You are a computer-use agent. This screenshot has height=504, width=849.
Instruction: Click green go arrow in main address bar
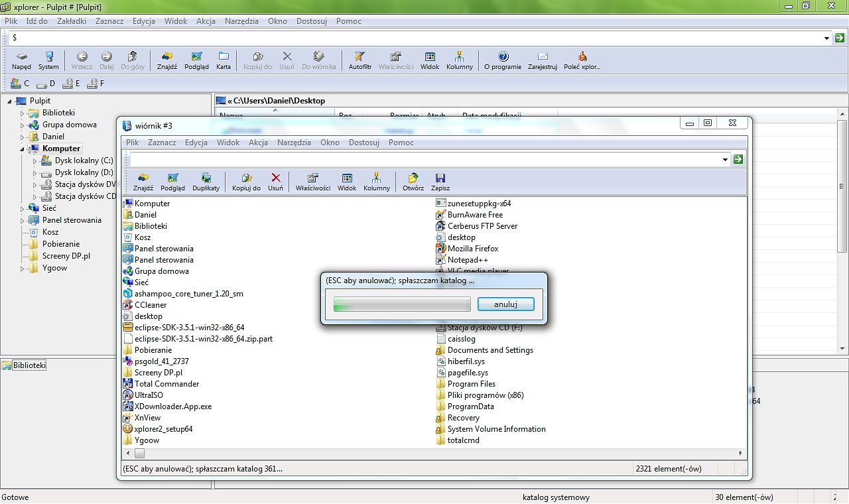pyautogui.click(x=840, y=38)
